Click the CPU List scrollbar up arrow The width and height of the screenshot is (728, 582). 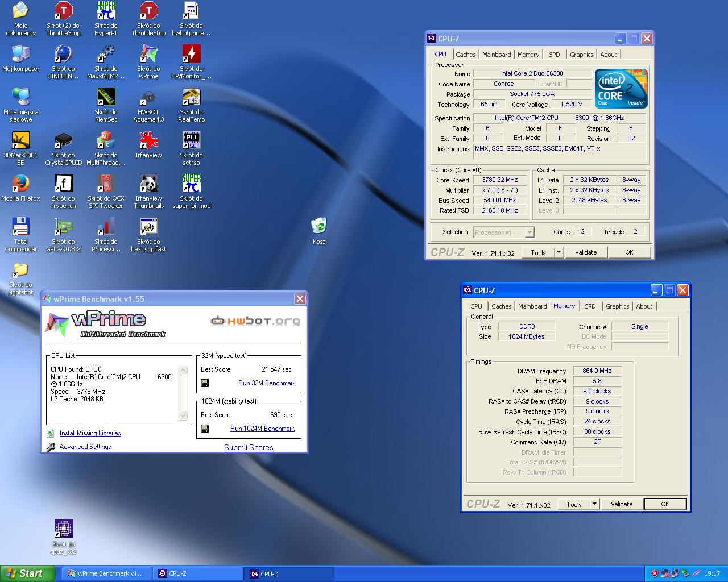pyautogui.click(x=183, y=371)
